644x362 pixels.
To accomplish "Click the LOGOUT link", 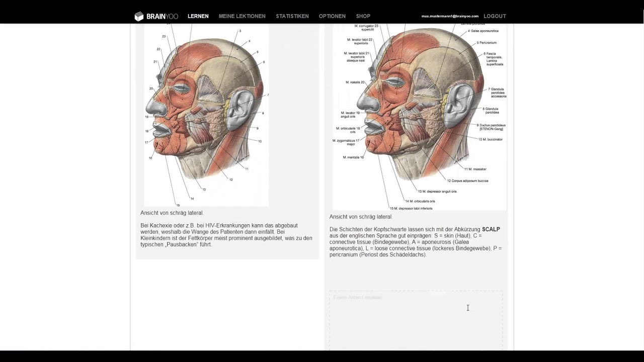I will (495, 16).
